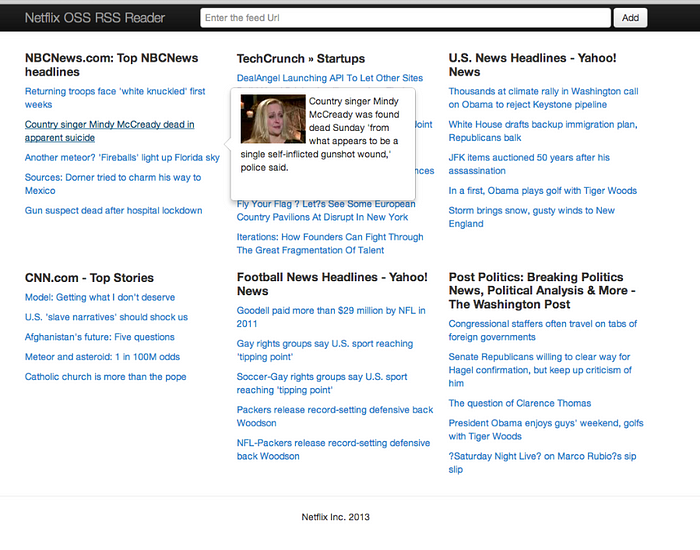Open 'Goodell paid more than $29 million' link
The width and height of the screenshot is (700, 550).
click(331, 317)
